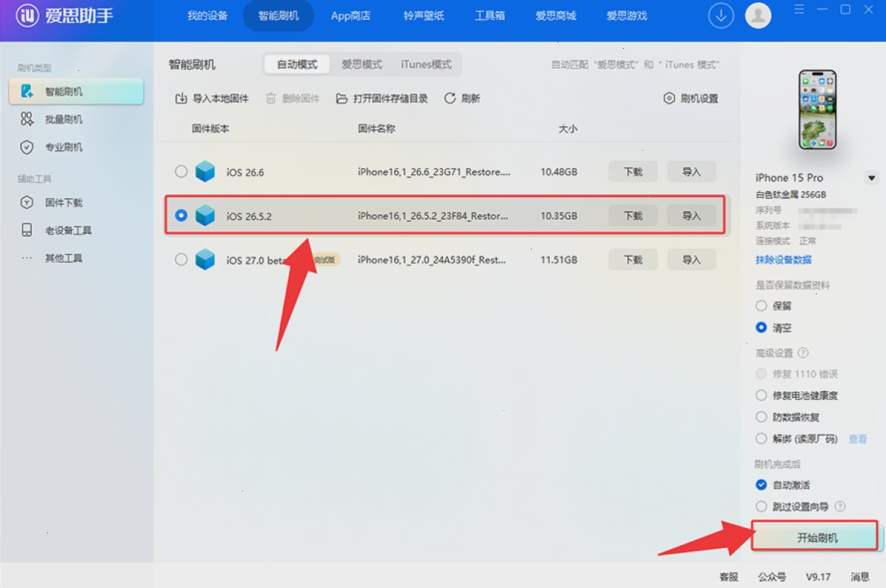This screenshot has width=886, height=588.
Task: Click the 11.51GB size value
Action: 559,260
